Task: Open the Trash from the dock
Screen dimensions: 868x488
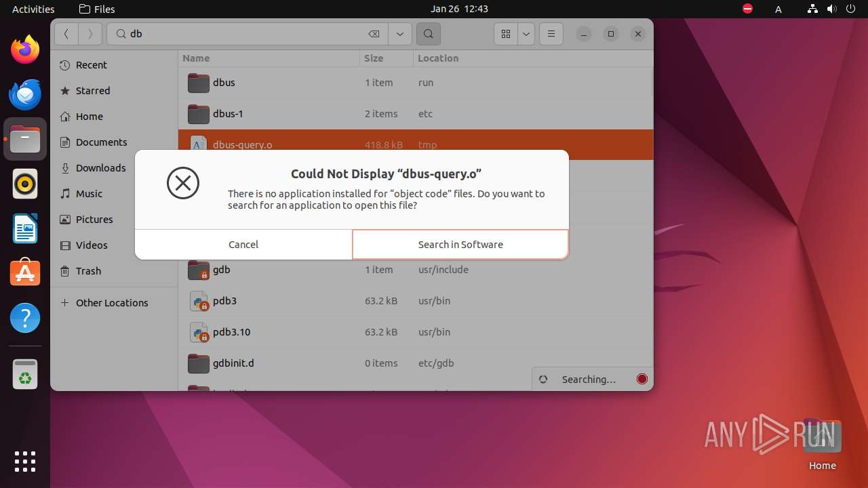Action: pos(25,374)
